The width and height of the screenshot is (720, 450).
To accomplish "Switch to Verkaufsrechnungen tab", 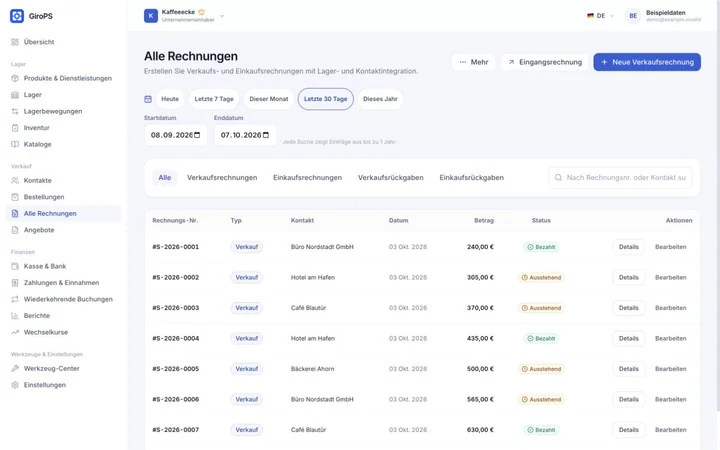I will (222, 178).
